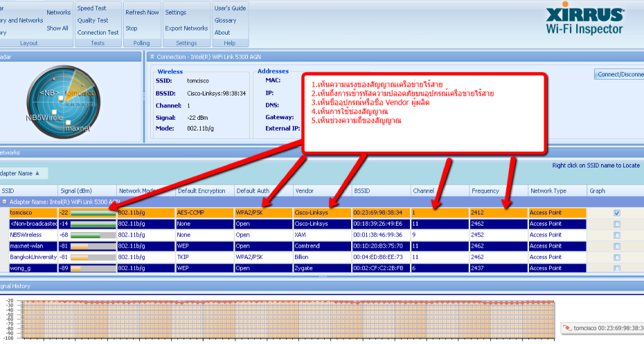Open the About dialog
Screen dimensions: 644x344
(222, 33)
